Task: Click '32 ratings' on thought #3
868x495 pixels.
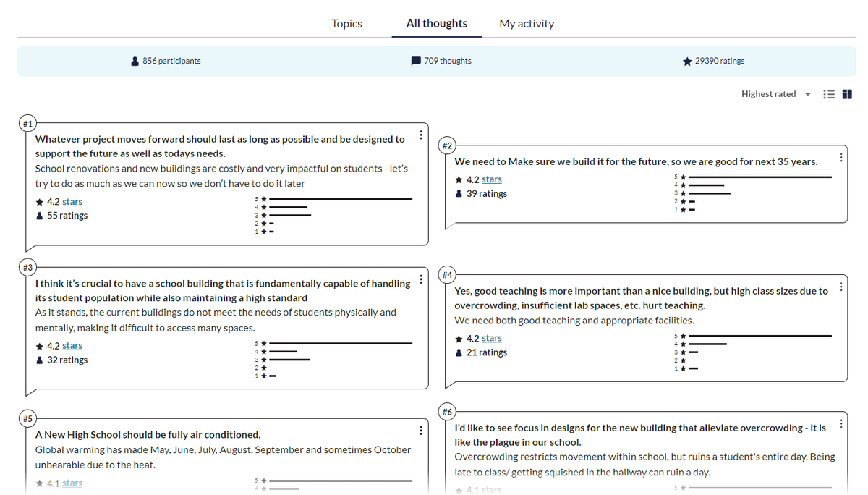Action: (67, 360)
